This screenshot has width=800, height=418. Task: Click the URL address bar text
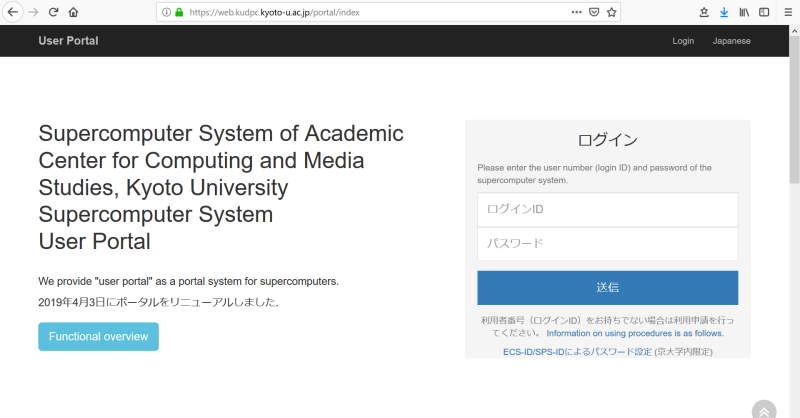click(274, 12)
